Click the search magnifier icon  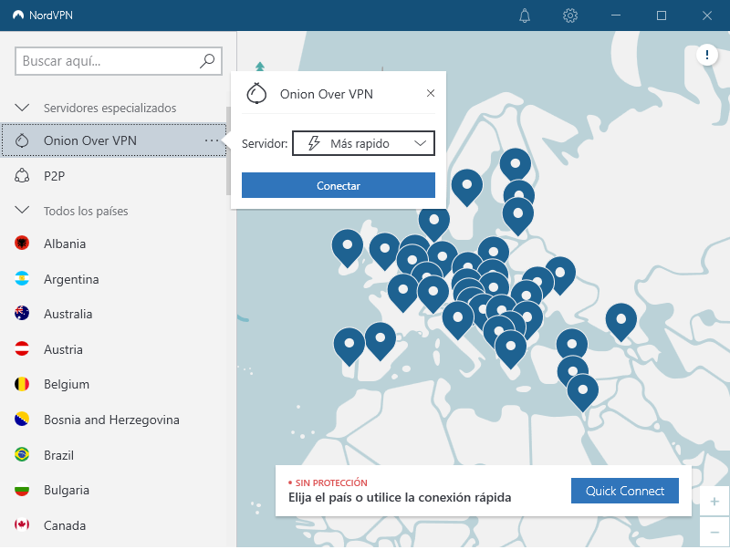[x=207, y=60]
